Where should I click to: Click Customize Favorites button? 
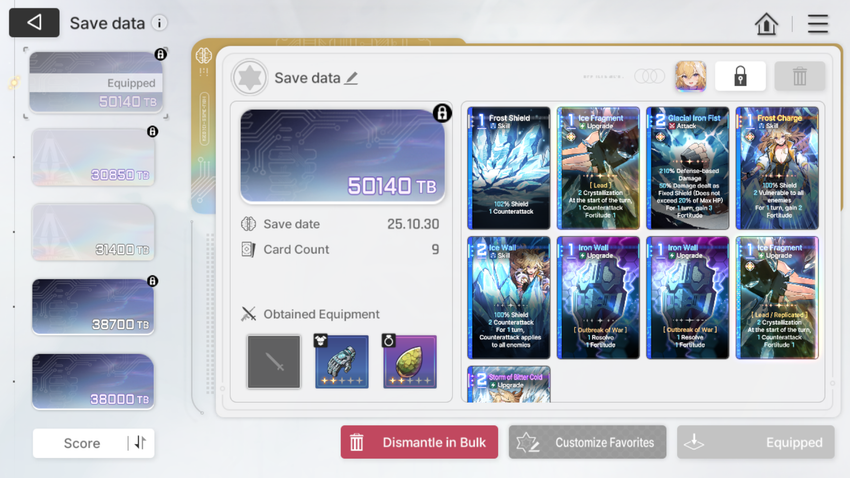click(x=587, y=442)
